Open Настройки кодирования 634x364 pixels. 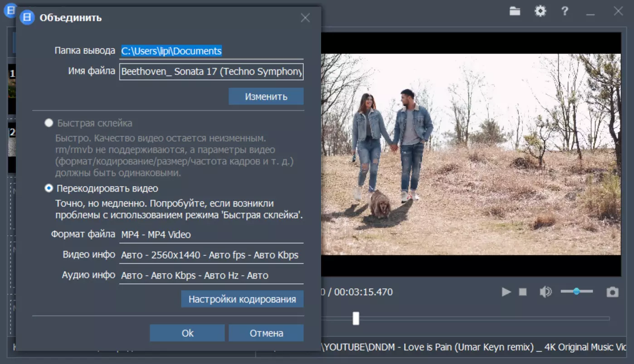tap(242, 299)
